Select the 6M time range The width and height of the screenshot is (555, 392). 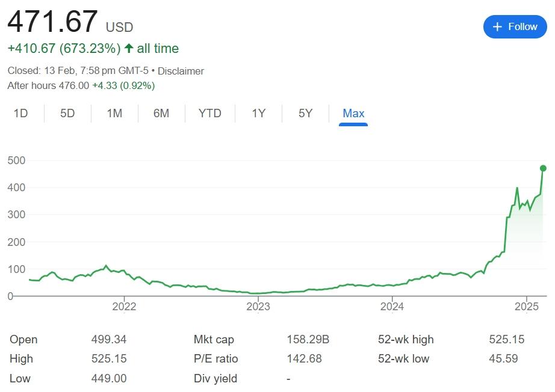click(x=161, y=113)
